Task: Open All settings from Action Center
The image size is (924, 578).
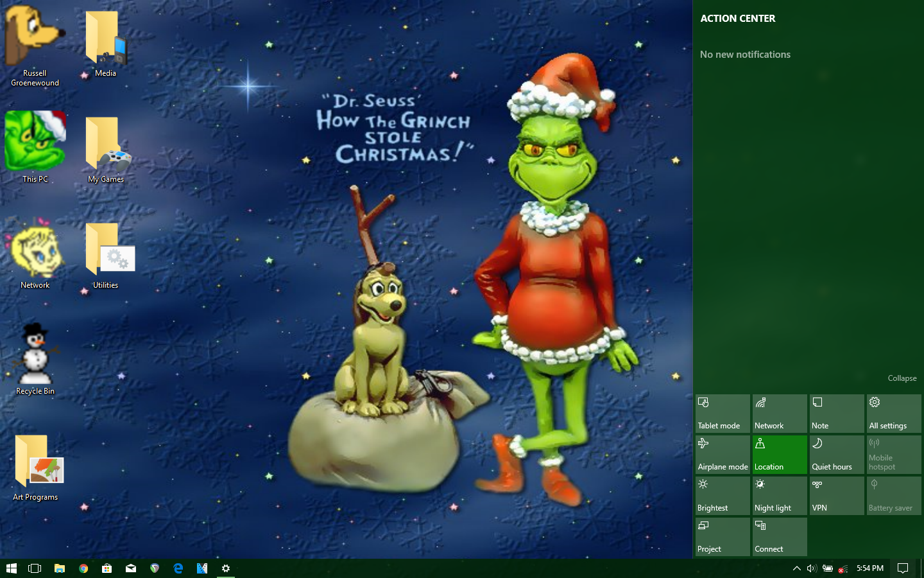Action: pyautogui.click(x=894, y=414)
